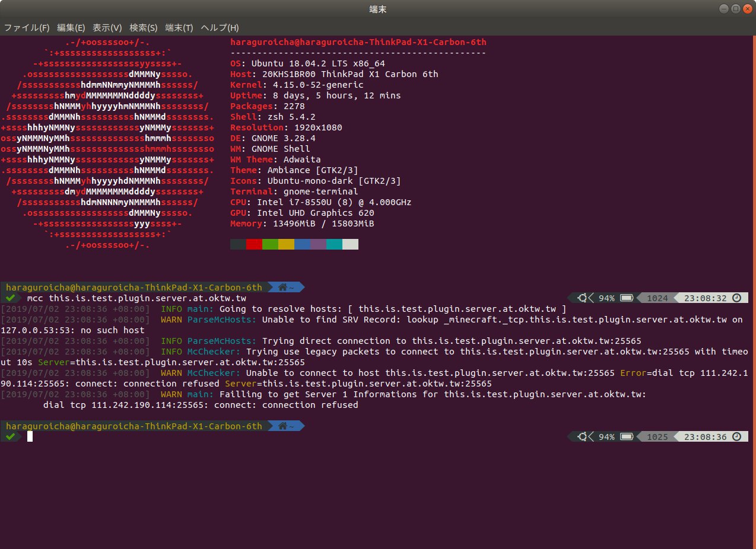Screen dimensions: 756x549
Task: Click the clock icon after 23:08:36
Action: coord(736,436)
